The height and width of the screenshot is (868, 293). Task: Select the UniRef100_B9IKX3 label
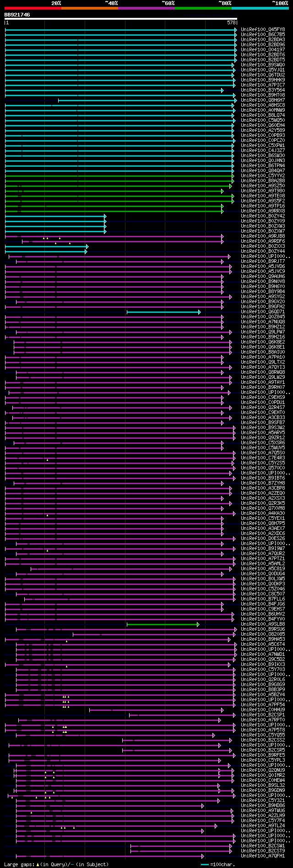(x=263, y=664)
